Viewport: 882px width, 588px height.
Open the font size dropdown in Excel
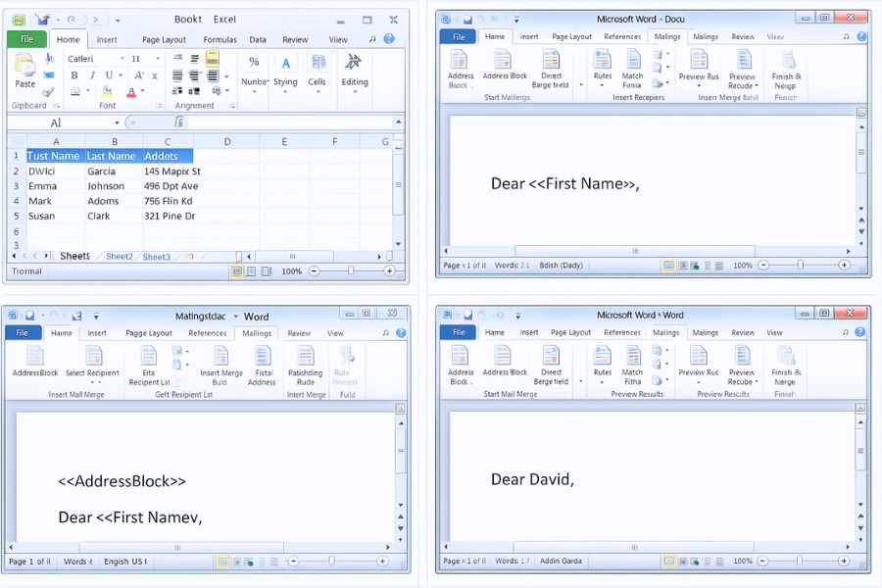156,59
